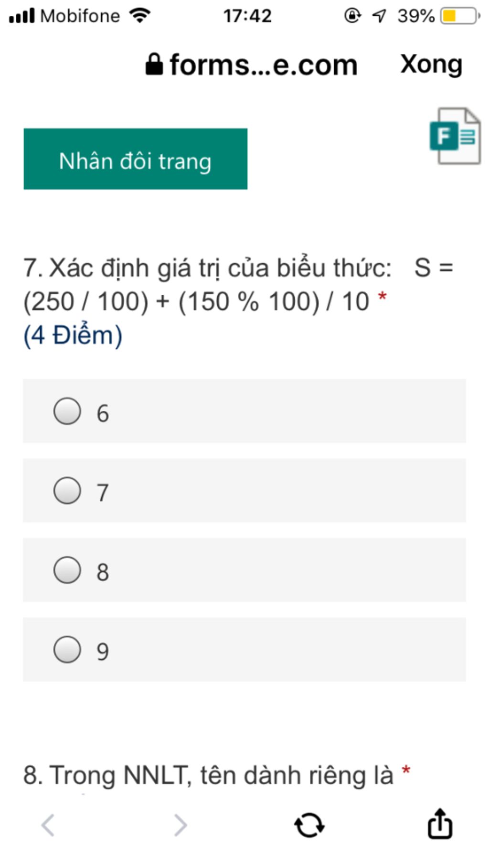The image size is (489, 868).
Task: Tap the Microsoft Forms document icon
Action: 455,136
